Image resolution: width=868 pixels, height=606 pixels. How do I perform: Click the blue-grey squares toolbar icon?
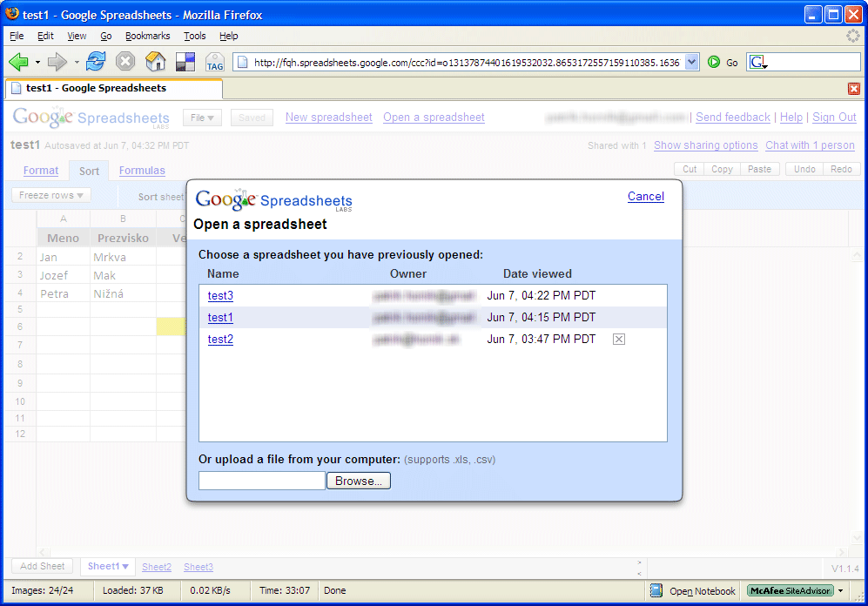click(x=185, y=62)
